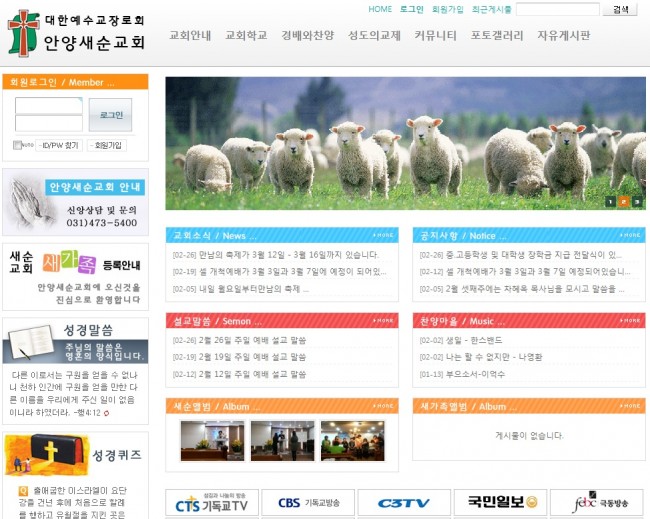Show slide 2 of the banner
The width and height of the screenshot is (650, 519).
(624, 202)
